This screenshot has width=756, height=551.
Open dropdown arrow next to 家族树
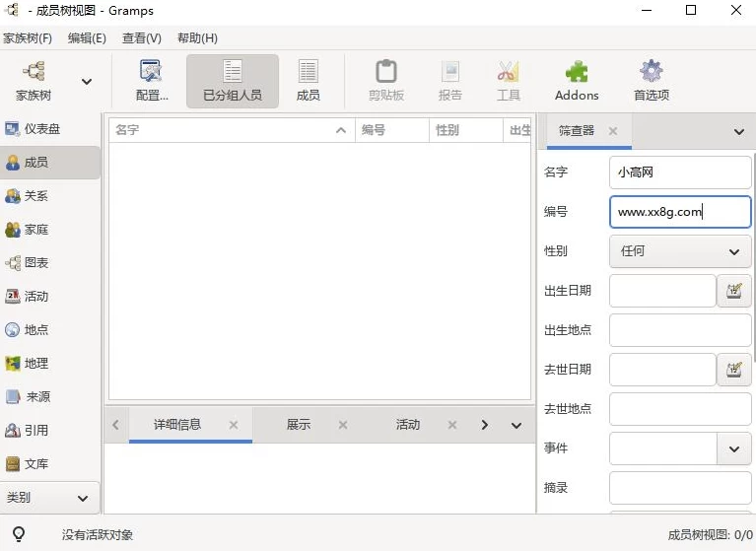click(87, 82)
